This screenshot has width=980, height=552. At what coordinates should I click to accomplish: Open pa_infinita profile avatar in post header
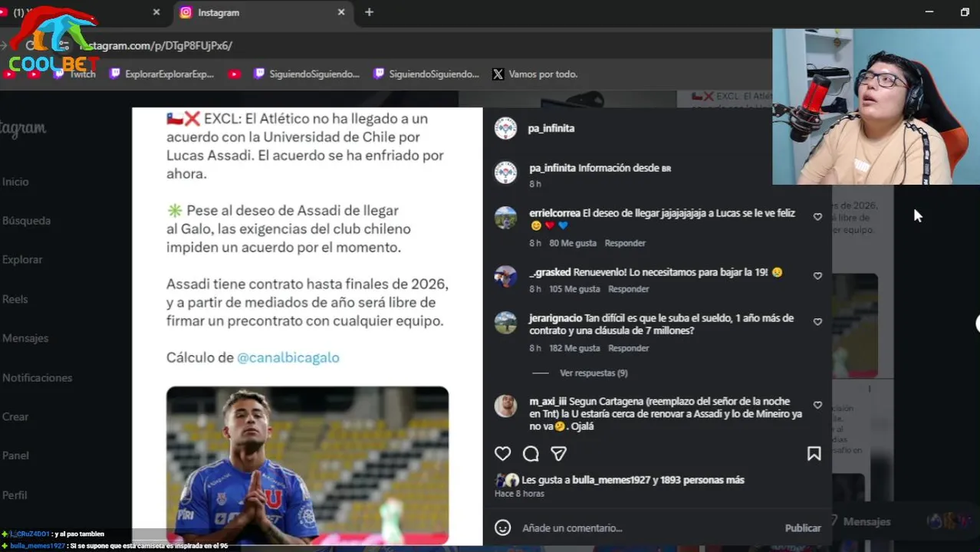pyautogui.click(x=505, y=128)
